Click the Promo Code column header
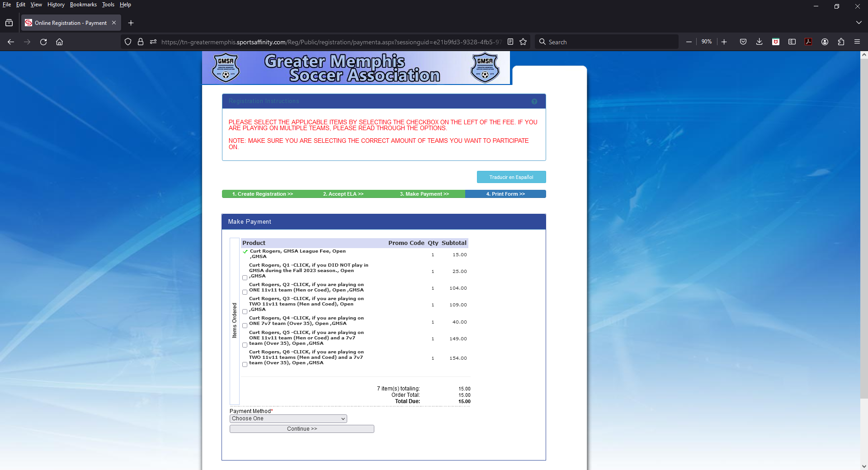Viewport: 868px width, 470px height. tap(406, 243)
